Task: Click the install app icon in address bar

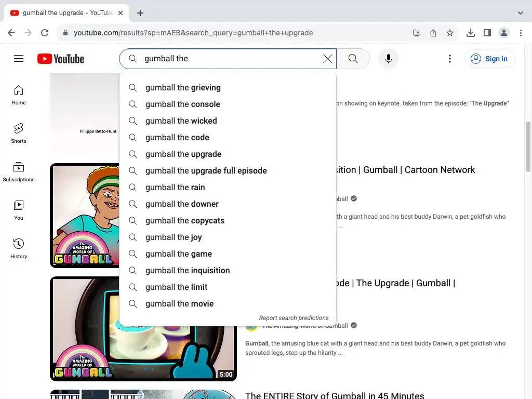Action: [417, 33]
